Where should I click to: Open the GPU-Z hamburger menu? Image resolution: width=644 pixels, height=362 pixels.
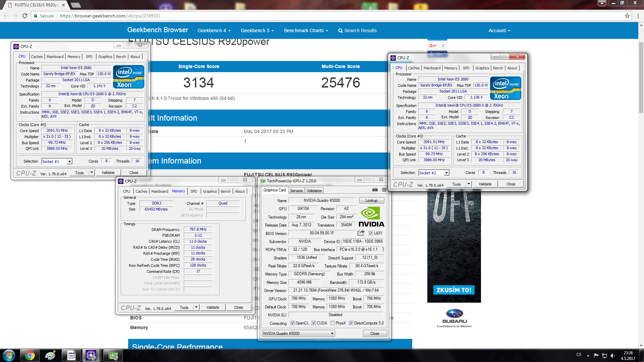[x=384, y=190]
